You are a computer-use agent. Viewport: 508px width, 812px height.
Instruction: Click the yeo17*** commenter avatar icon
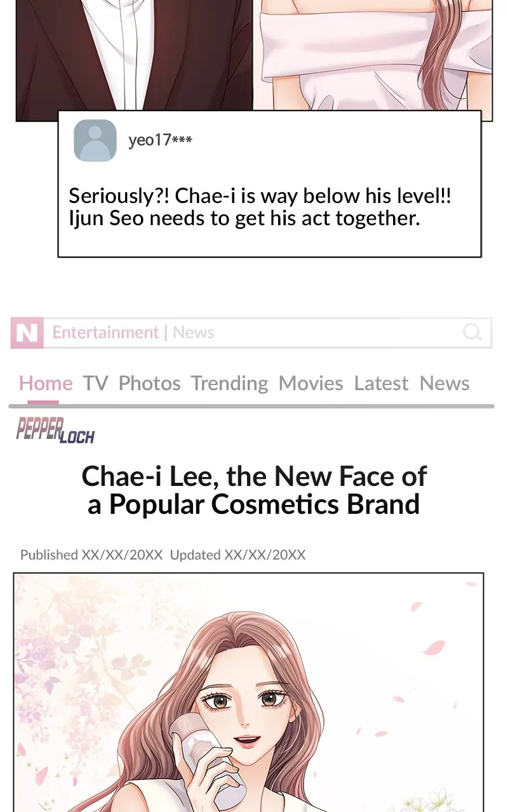(x=95, y=140)
